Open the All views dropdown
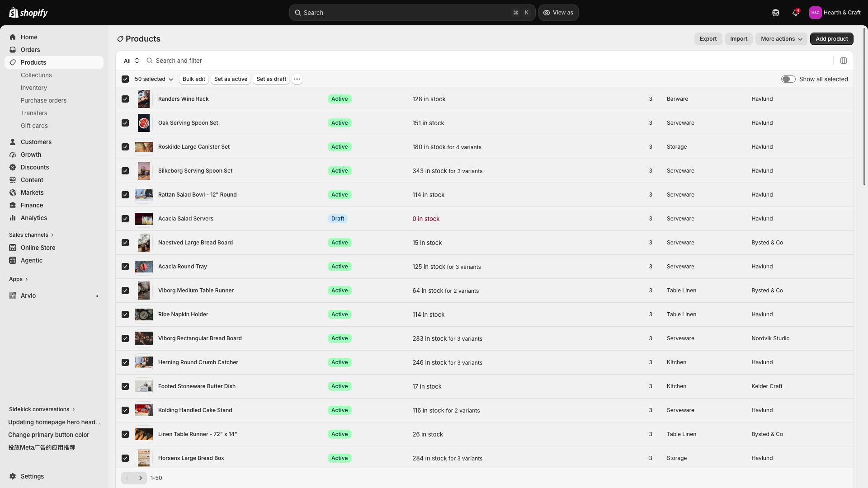The height and width of the screenshot is (488, 868). pyautogui.click(x=131, y=61)
